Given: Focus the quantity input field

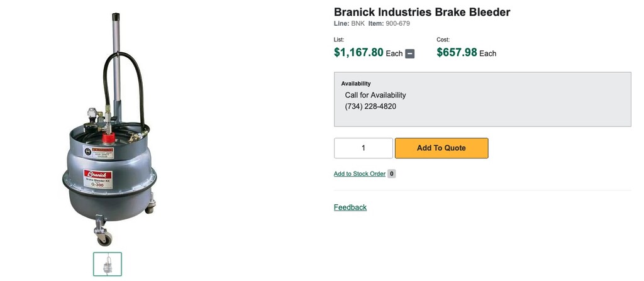Looking at the screenshot, I should tap(363, 148).
